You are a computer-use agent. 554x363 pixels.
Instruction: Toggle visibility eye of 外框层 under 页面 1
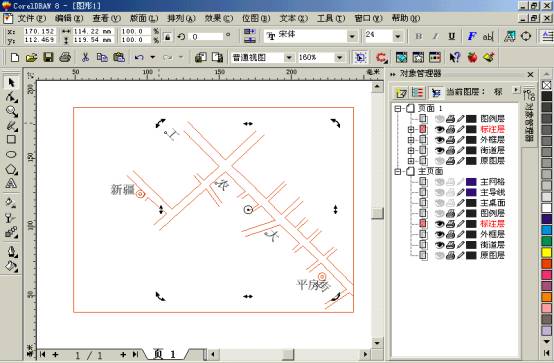point(439,140)
